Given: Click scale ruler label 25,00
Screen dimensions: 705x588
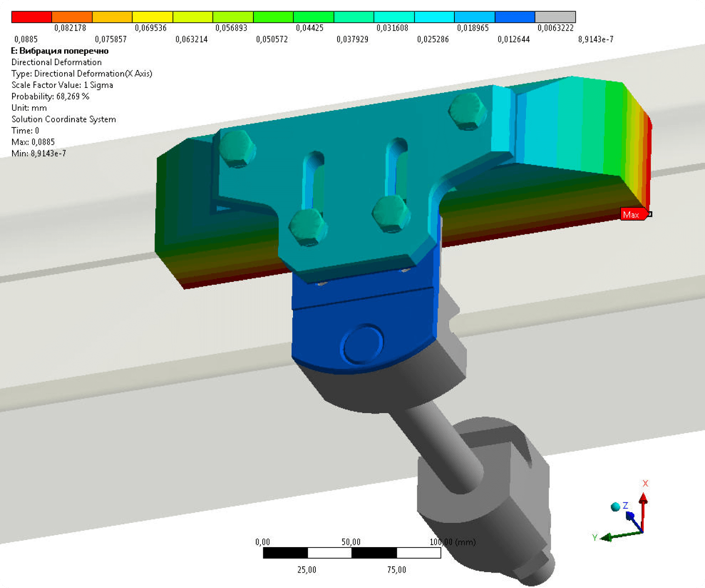Looking at the screenshot, I should (307, 570).
